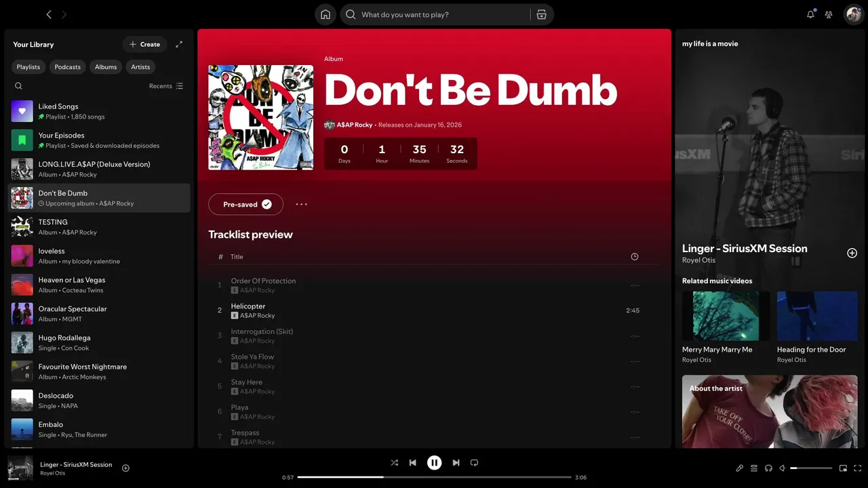Viewport: 868px width, 488px height.
Task: Skip to the previous track
Action: [412, 463]
